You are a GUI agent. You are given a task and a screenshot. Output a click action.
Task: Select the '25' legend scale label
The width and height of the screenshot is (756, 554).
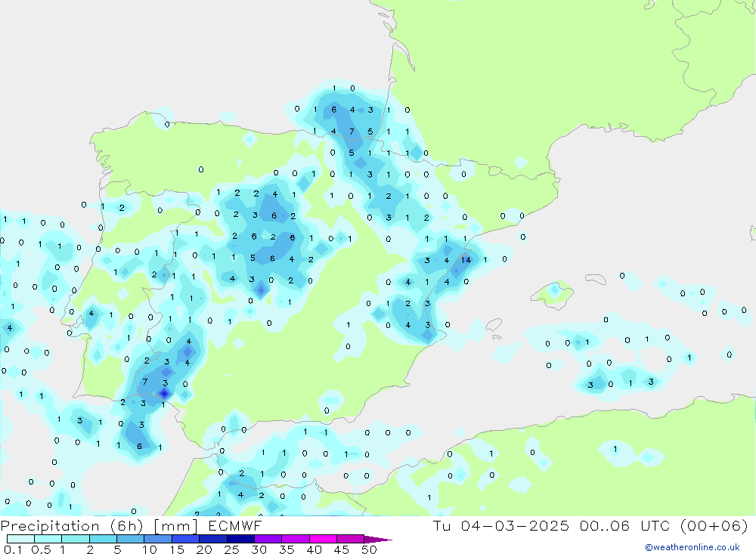(x=232, y=549)
